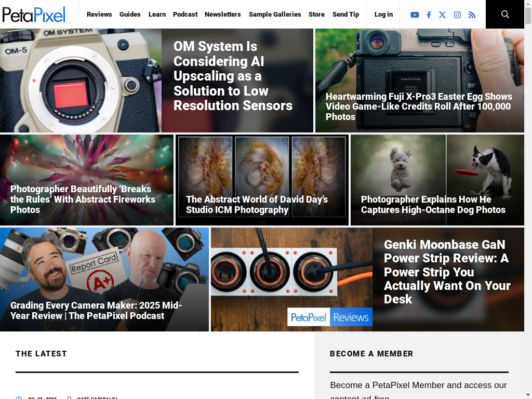Read David Day's Studio ICM Photography headline
This screenshot has width=532, height=399.
tap(257, 204)
